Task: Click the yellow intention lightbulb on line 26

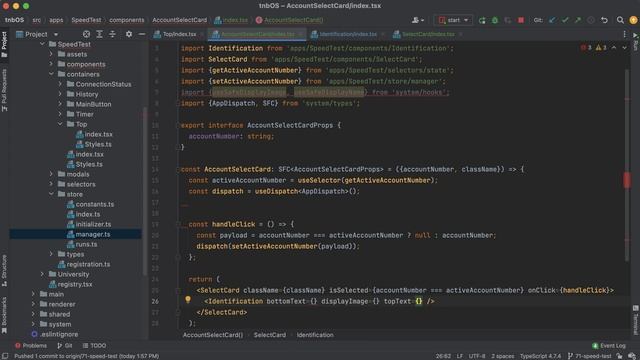Action: point(188,300)
